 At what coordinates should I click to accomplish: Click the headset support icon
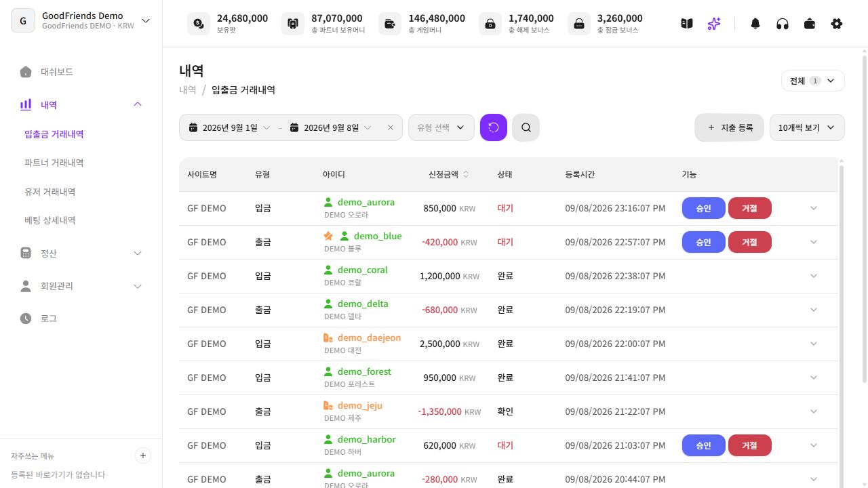coord(783,24)
